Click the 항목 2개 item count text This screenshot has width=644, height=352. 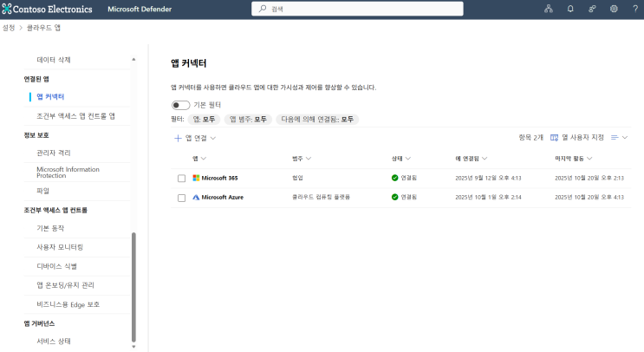pos(531,138)
